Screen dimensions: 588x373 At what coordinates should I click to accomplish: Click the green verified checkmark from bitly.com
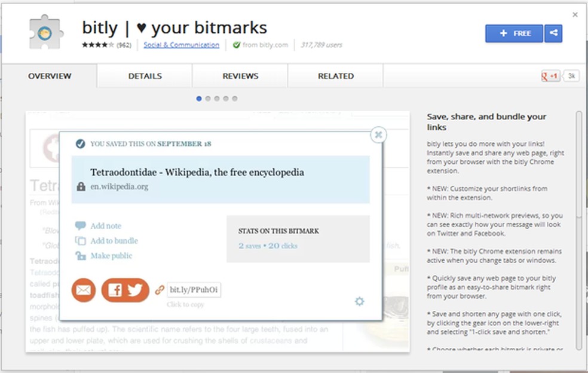236,45
